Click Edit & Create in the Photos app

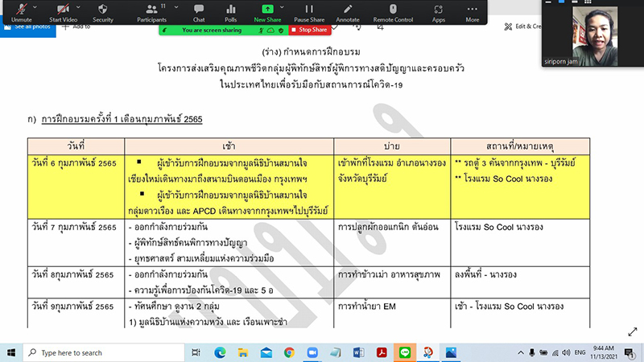coord(522,27)
